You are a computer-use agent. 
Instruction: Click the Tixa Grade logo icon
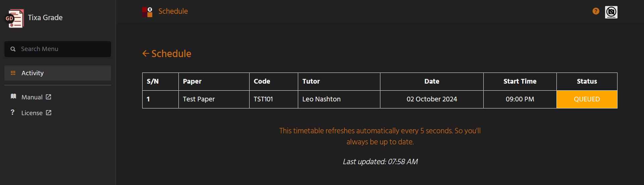[x=14, y=18]
